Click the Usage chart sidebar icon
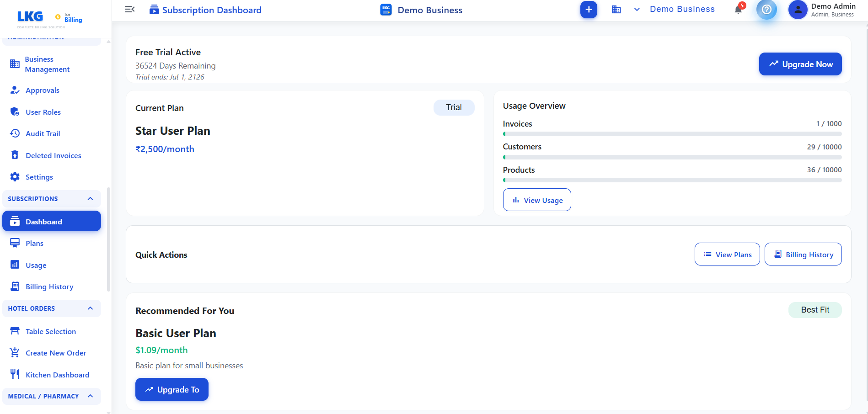 pos(15,265)
